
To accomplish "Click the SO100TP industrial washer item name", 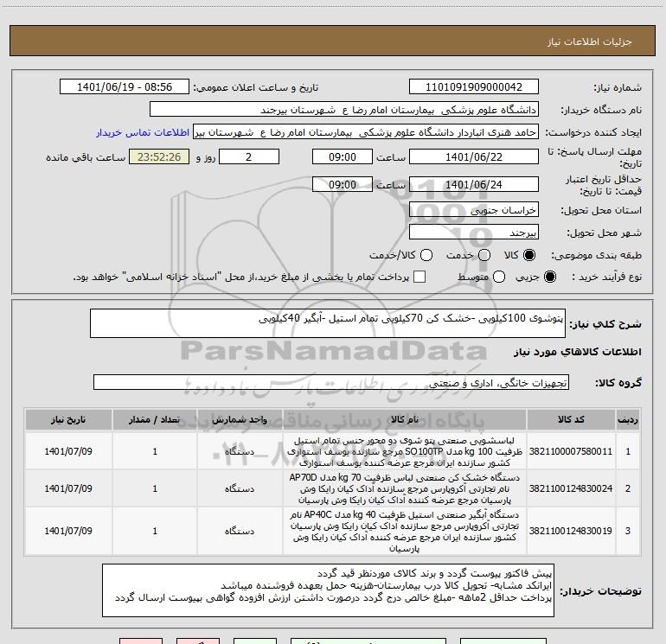I will [x=405, y=451].
